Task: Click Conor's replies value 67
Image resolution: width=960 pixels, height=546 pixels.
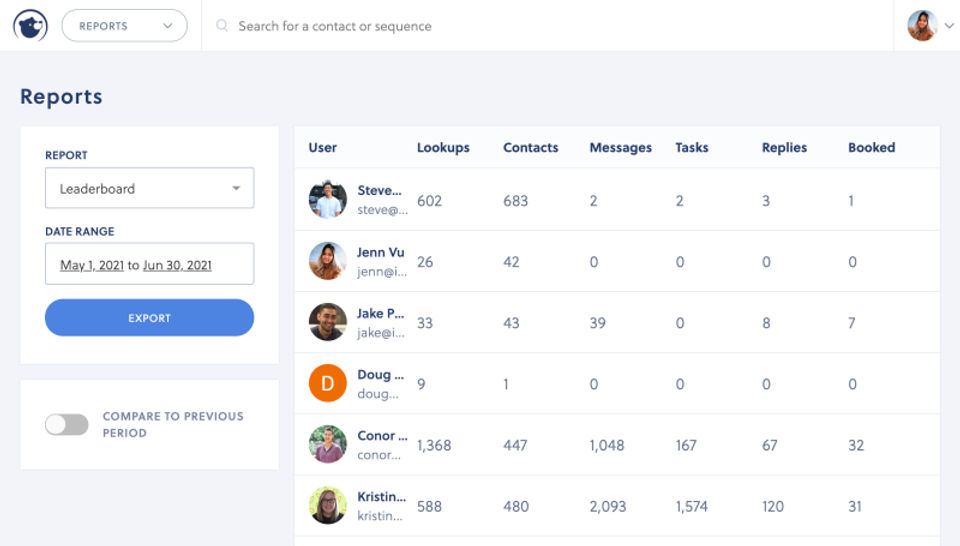Action: (x=770, y=446)
